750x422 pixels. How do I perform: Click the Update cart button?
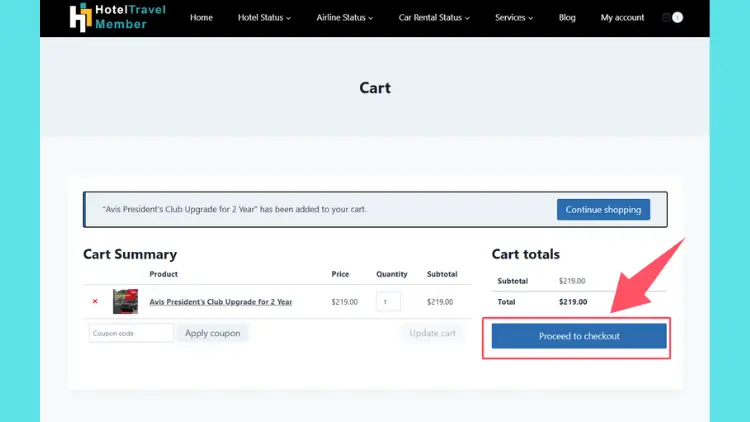click(x=432, y=333)
